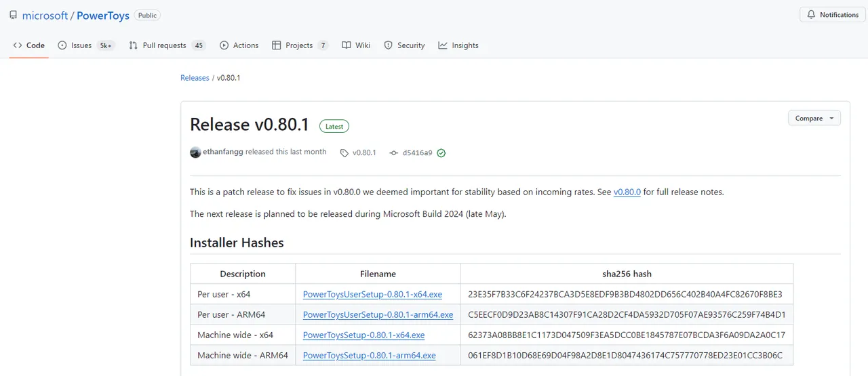Click the Notifications bell button
This screenshot has width=868, height=376.
833,15
